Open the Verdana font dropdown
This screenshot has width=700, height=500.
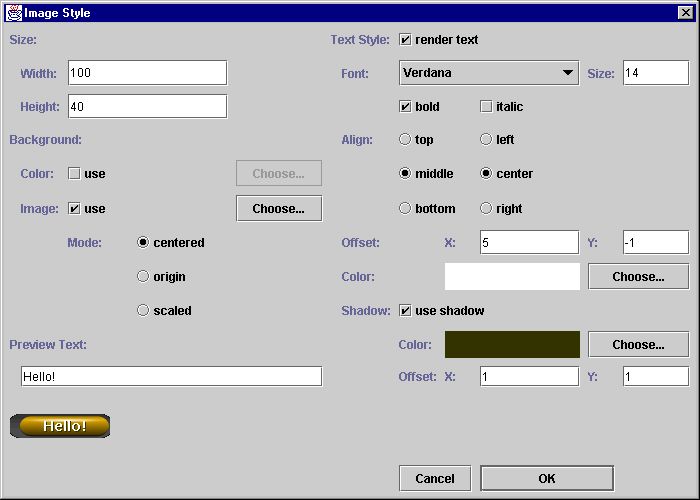(489, 73)
